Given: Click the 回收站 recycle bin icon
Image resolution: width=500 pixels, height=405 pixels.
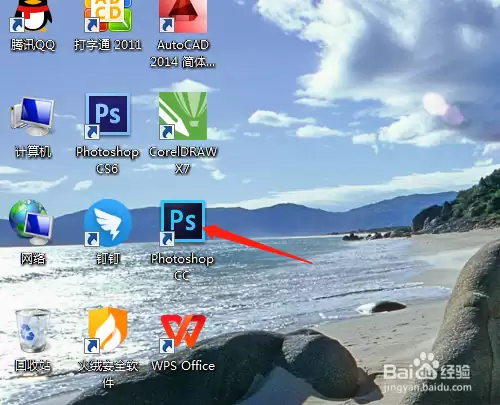Looking at the screenshot, I should pos(32,330).
